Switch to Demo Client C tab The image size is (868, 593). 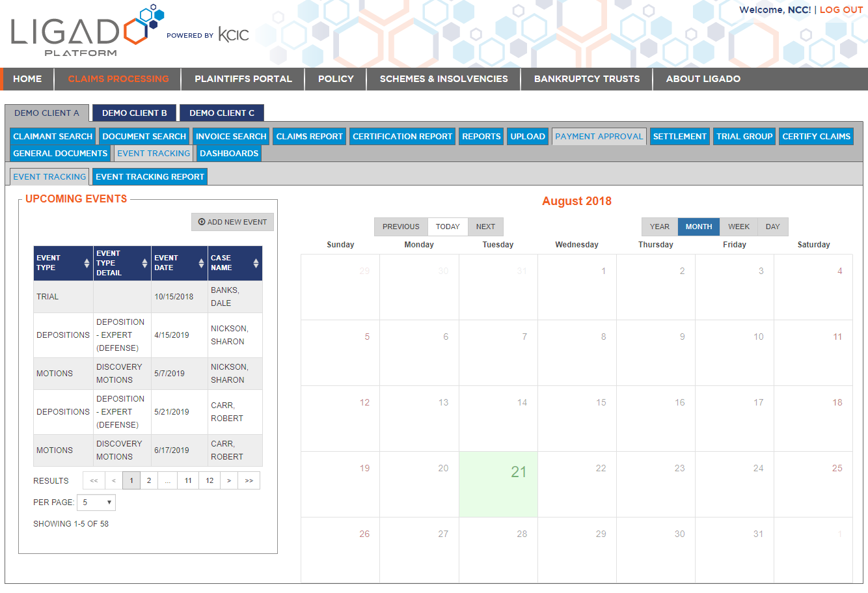[x=222, y=113]
